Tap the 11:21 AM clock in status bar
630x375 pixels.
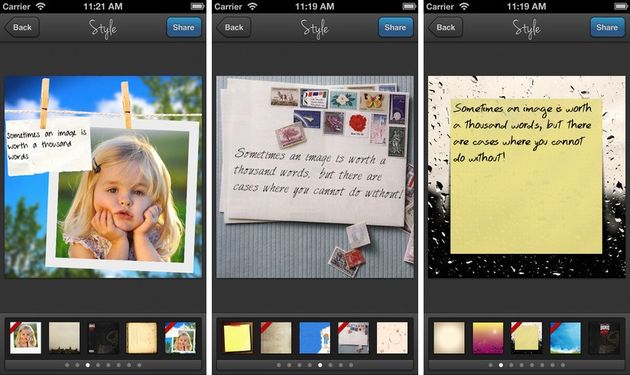[103, 6]
